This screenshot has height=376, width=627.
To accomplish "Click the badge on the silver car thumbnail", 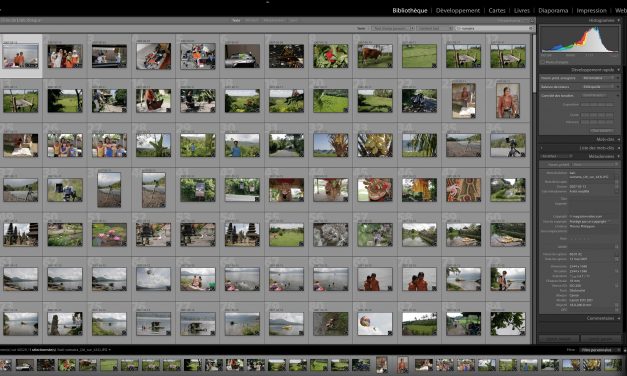I will click(x=257, y=65).
